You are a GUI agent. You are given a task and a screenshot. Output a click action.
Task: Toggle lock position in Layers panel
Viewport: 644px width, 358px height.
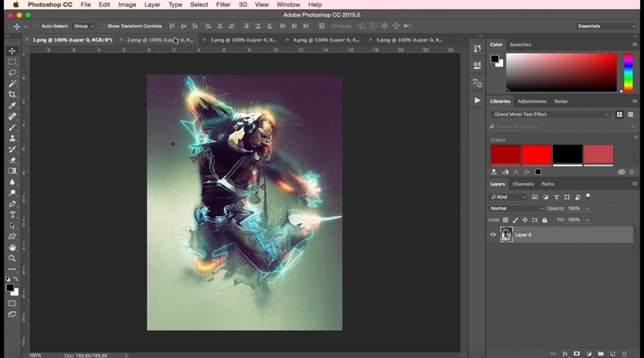[525, 220]
